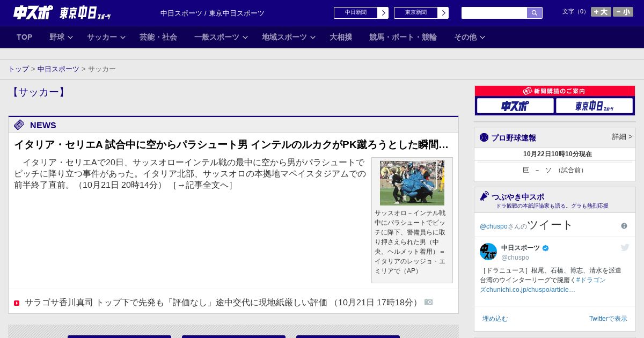This screenshot has width=644, height=338.
Task: Open the 大相撲 menu item
Action: (341, 37)
